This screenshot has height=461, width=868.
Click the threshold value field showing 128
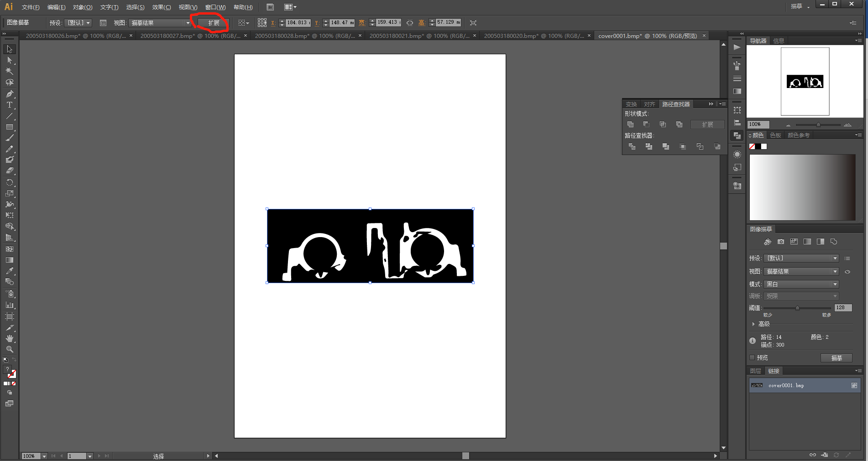point(843,308)
